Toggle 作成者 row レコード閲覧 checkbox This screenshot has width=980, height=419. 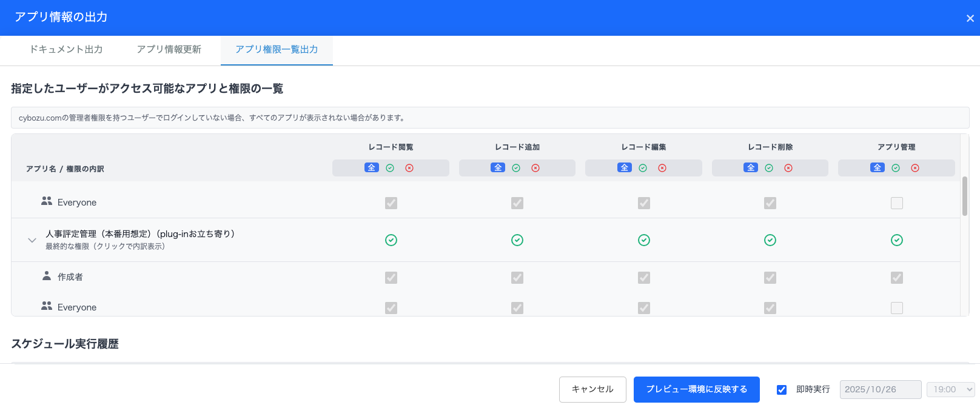click(391, 278)
